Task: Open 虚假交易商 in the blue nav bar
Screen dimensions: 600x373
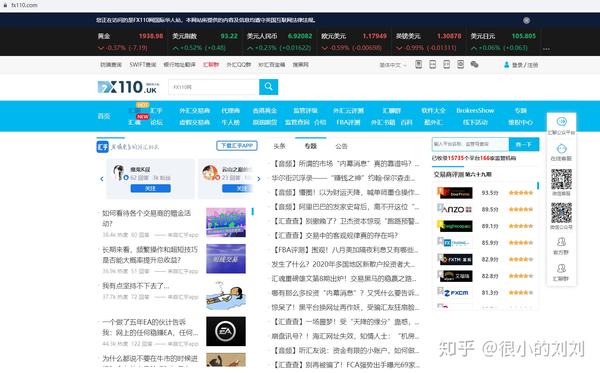Action: tap(194, 122)
